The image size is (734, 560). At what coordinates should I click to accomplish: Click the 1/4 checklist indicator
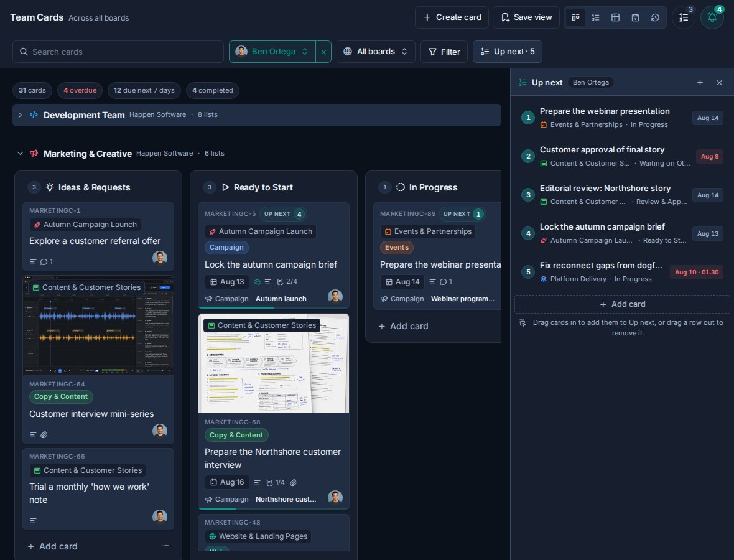[275, 482]
